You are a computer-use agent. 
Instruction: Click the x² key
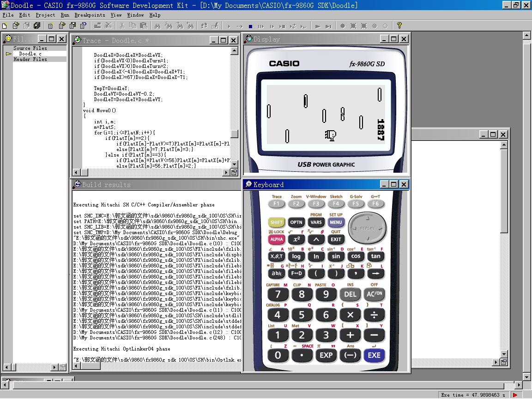(296, 239)
